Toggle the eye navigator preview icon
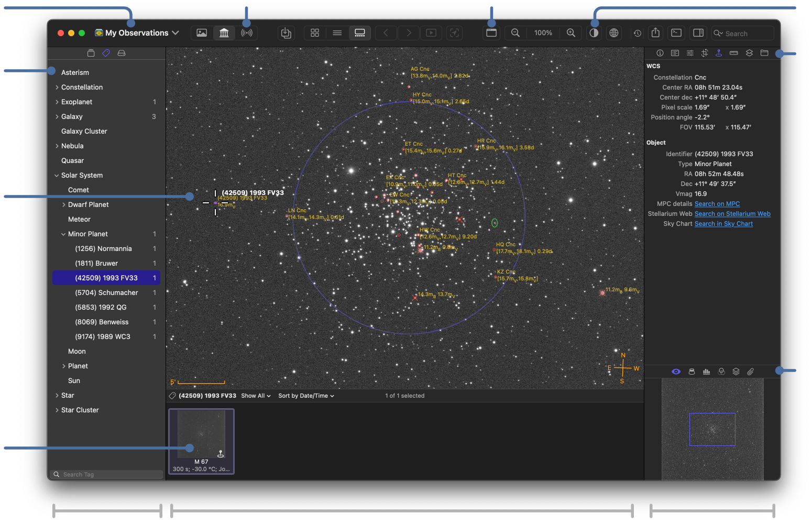The height and width of the screenshot is (524, 812). (676, 372)
